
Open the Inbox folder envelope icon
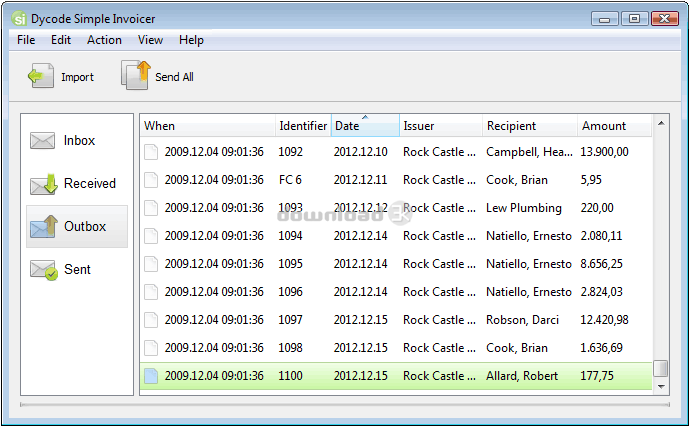(x=43, y=141)
